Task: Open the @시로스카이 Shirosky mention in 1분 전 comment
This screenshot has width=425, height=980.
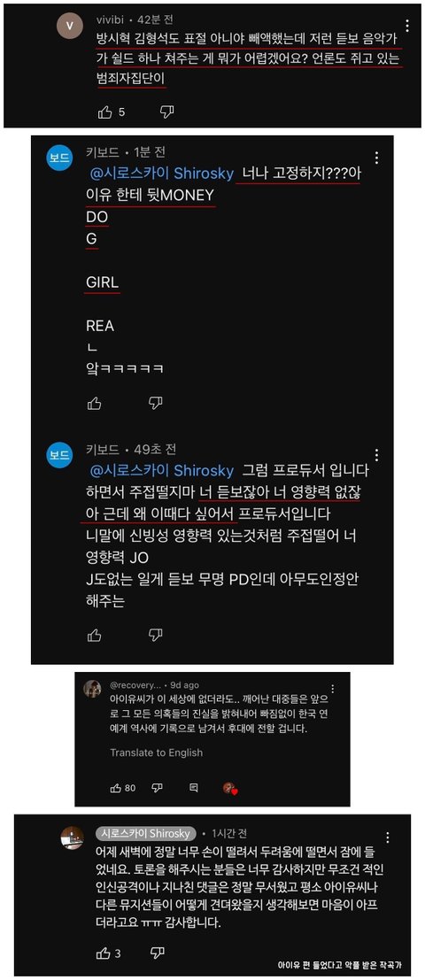Action: tap(160, 174)
